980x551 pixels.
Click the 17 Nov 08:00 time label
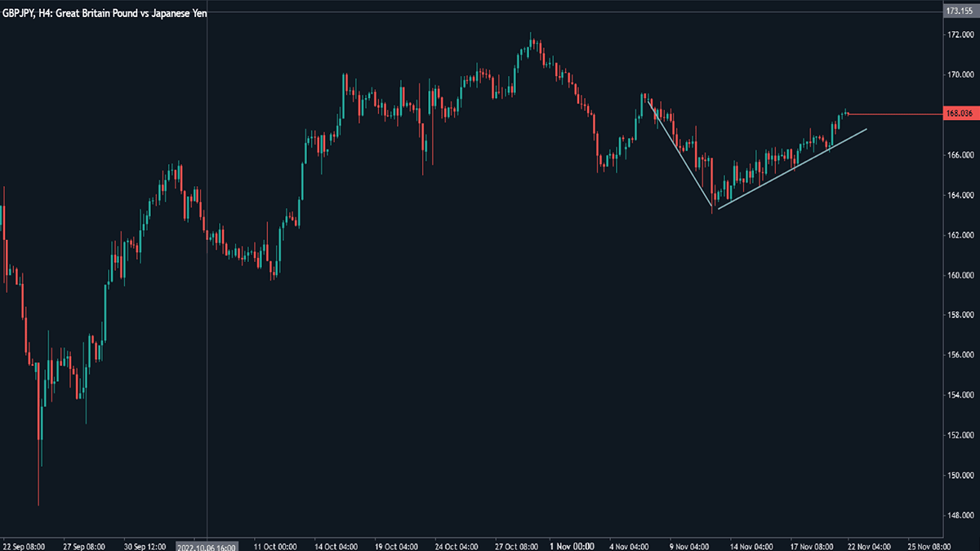[x=810, y=546]
